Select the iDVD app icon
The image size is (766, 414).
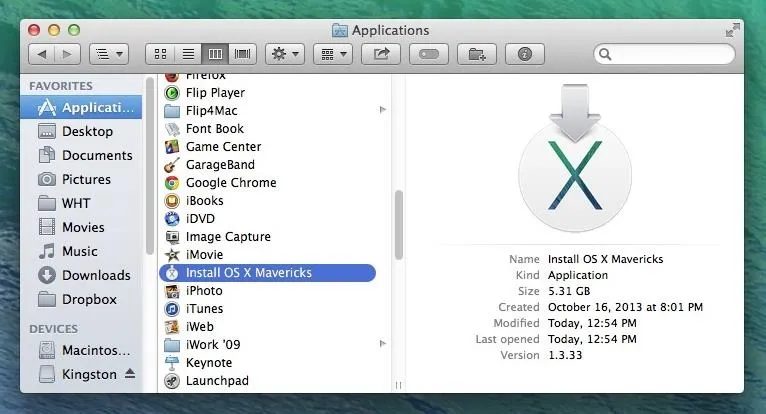click(x=172, y=218)
